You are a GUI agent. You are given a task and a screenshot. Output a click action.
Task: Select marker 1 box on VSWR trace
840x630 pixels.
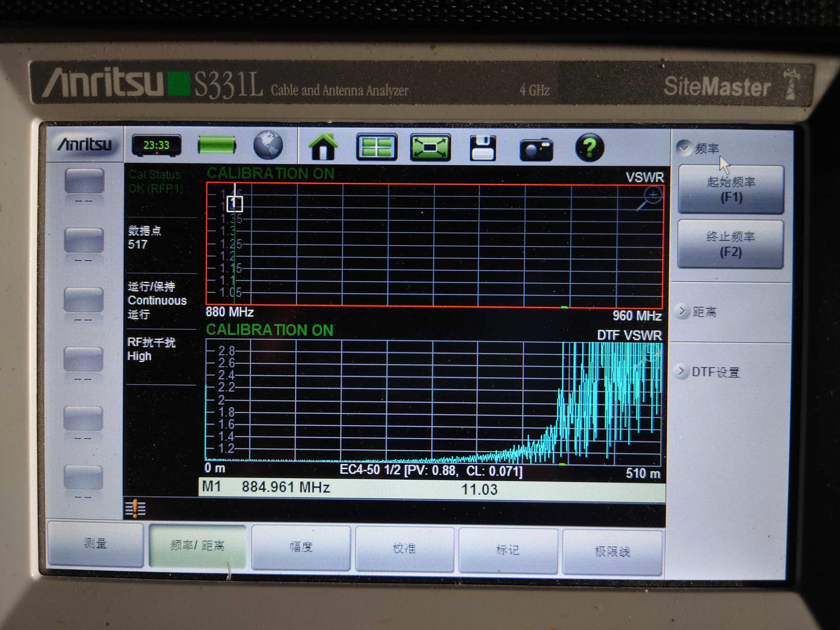[x=234, y=204]
